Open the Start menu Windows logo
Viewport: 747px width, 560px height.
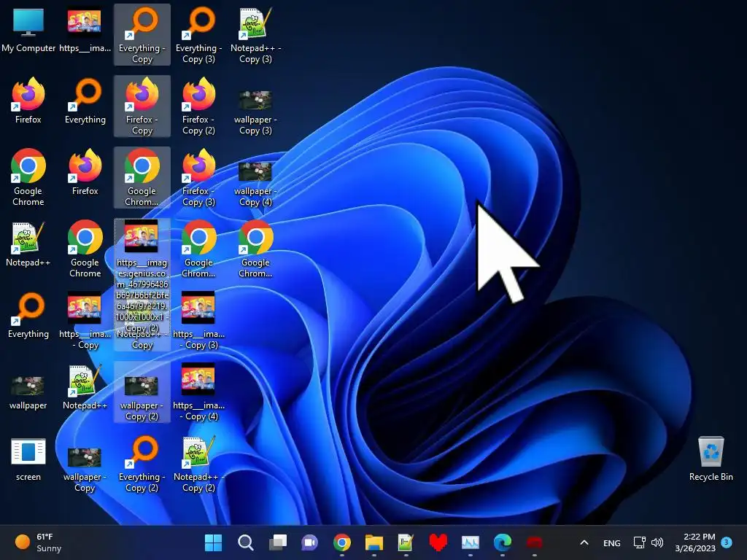[213, 542]
